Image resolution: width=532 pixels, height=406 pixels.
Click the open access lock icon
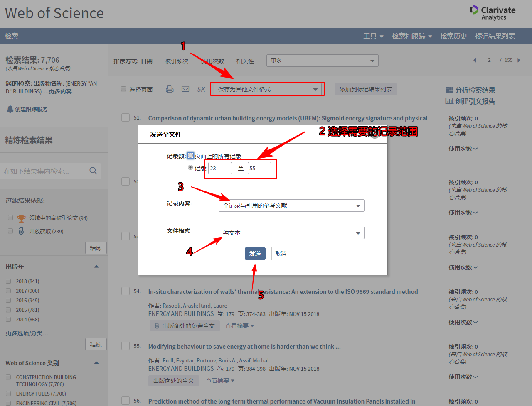[x=21, y=231]
